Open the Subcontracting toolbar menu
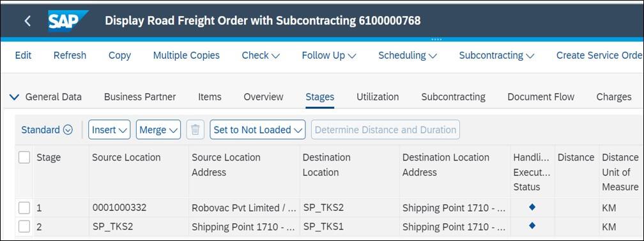This screenshot has width=644, height=241. tap(496, 56)
